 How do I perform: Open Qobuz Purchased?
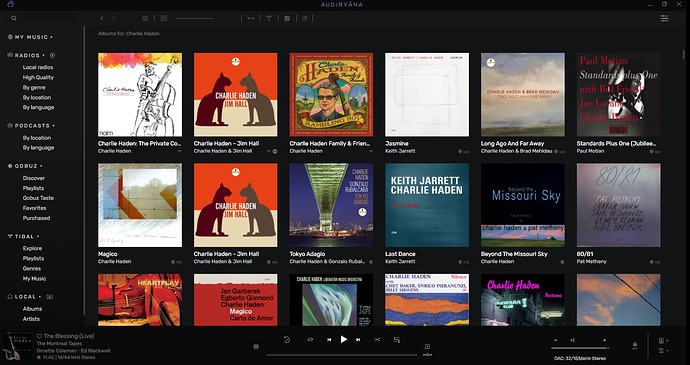[x=37, y=218]
